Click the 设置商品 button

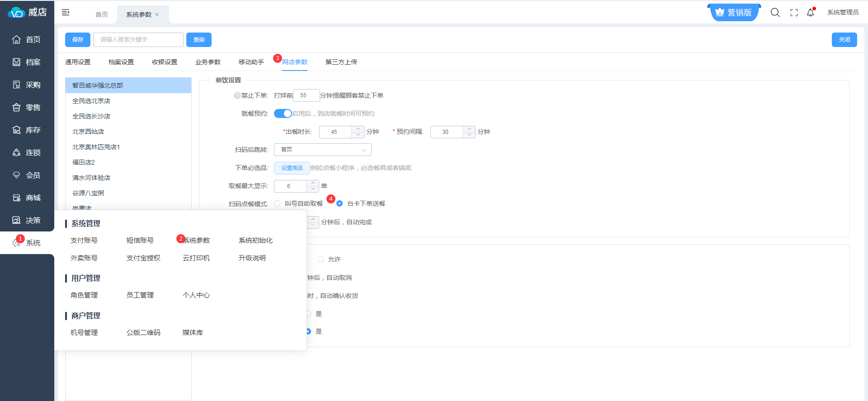click(x=292, y=168)
